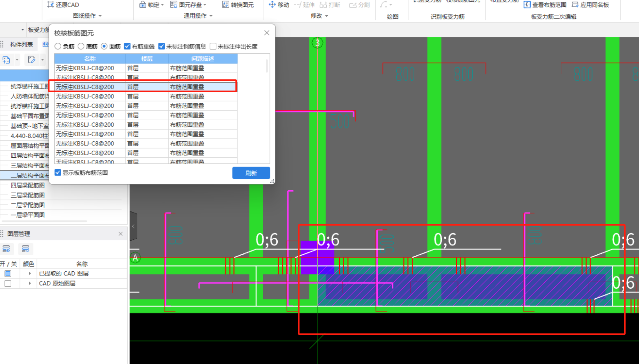Select 三层梁配筋图 in drawing list
Viewport: 639px width, 364px height.
pos(28,195)
